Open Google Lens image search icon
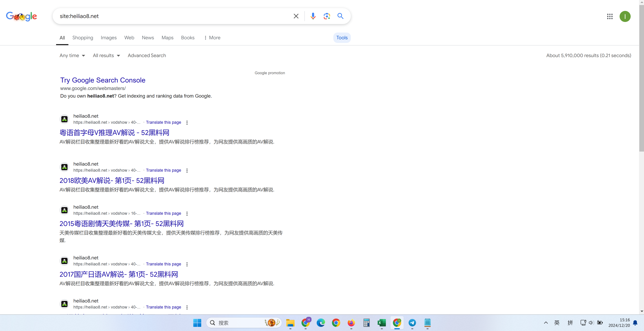644x331 pixels. [327, 16]
